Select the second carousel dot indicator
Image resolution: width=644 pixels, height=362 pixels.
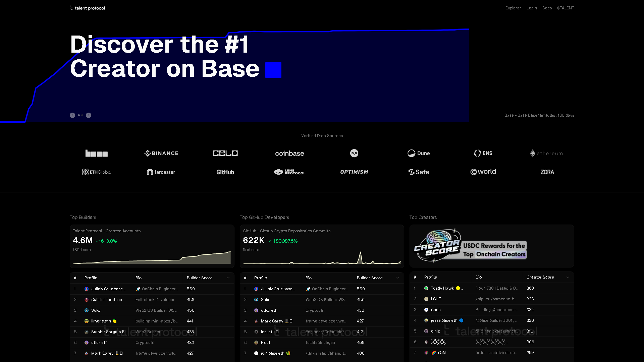(82, 115)
